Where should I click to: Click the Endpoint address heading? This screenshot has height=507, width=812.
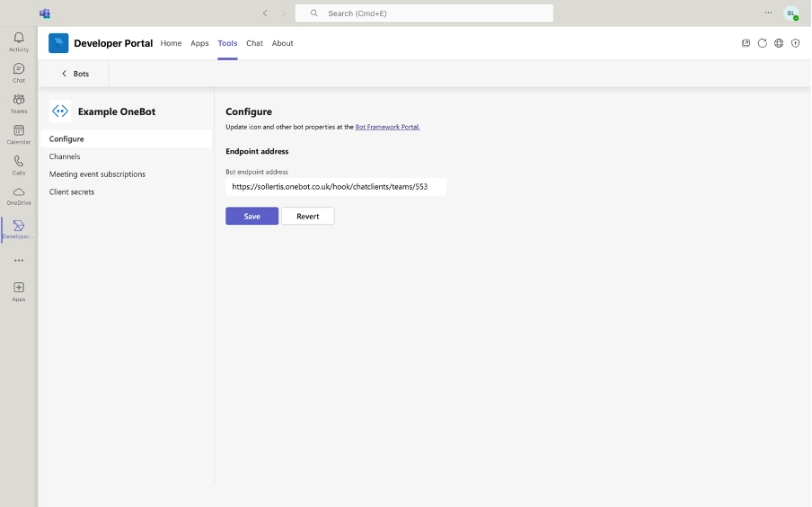click(x=257, y=151)
